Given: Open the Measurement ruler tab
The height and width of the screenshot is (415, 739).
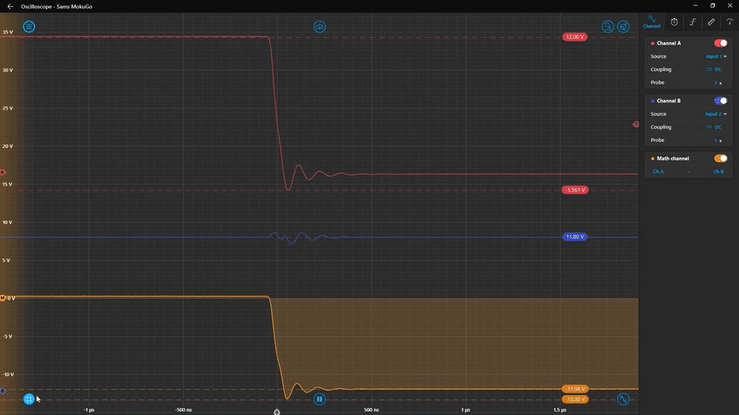Looking at the screenshot, I should [x=711, y=22].
